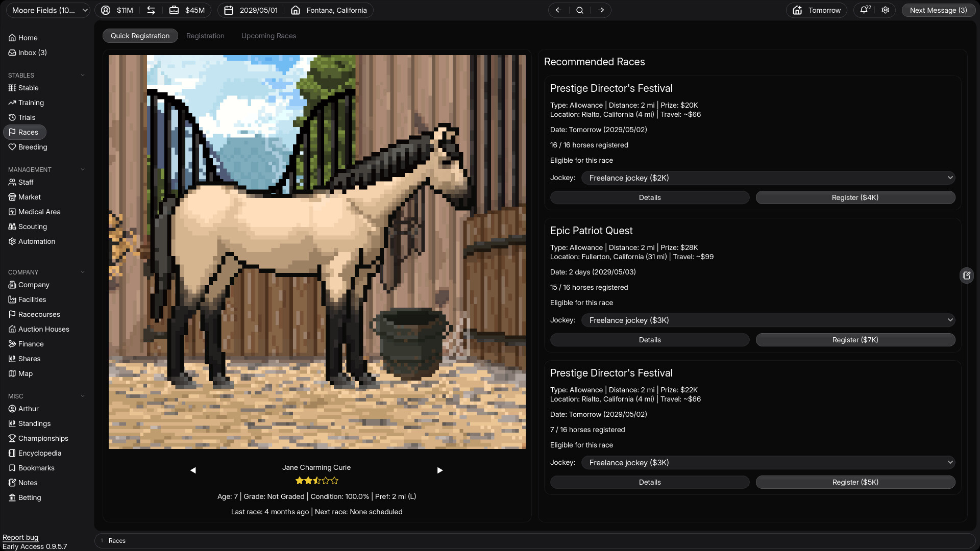Viewport: 980px width, 551px height.
Task: Click the money transfer arrows icon
Action: (x=151, y=10)
